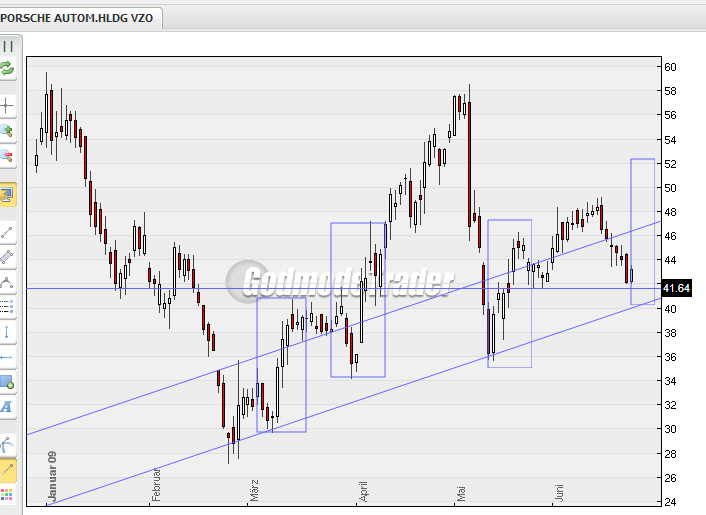Click the März axis label
This screenshot has width=706, height=515.
pos(254,491)
